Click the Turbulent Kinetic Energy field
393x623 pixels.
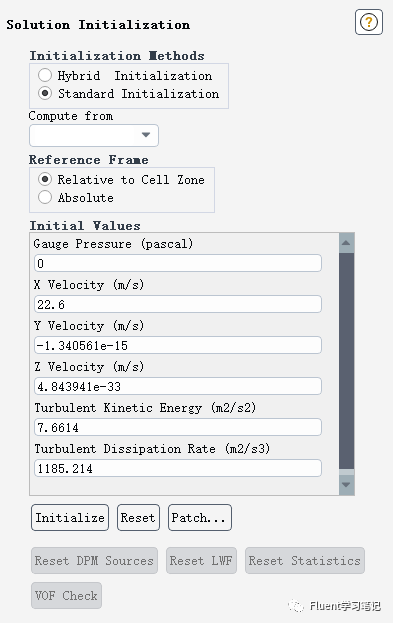[x=178, y=428]
